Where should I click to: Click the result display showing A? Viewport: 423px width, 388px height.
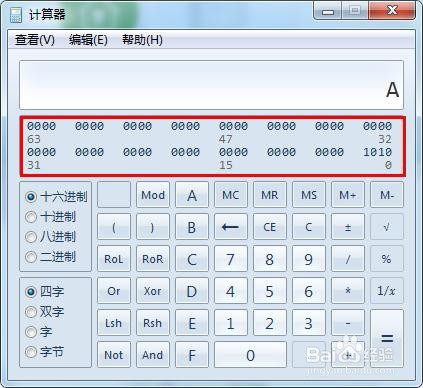click(x=211, y=85)
